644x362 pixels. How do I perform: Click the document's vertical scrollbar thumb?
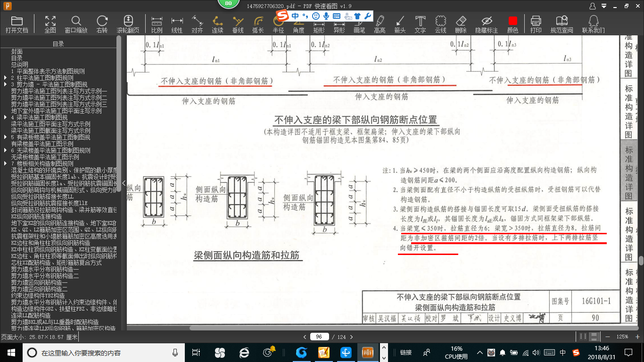(x=641, y=261)
